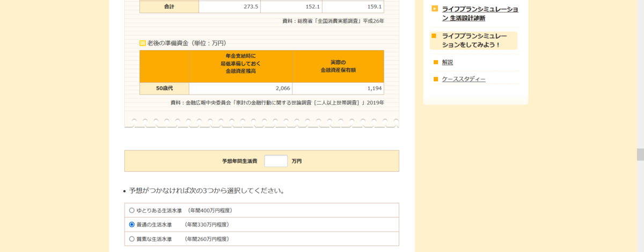The image size is (644, 252).
Task: Open the ケーススタディー sidebar link
Action: [464, 79]
